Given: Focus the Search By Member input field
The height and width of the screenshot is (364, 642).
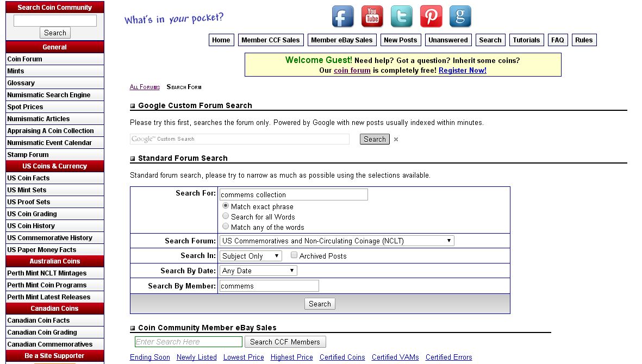Looking at the screenshot, I should [270, 286].
